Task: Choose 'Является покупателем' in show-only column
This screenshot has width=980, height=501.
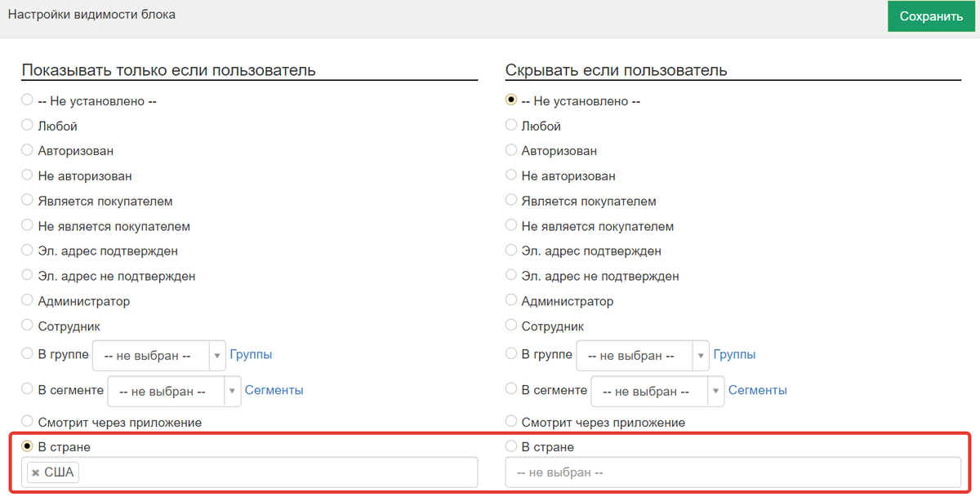Action: 27,201
